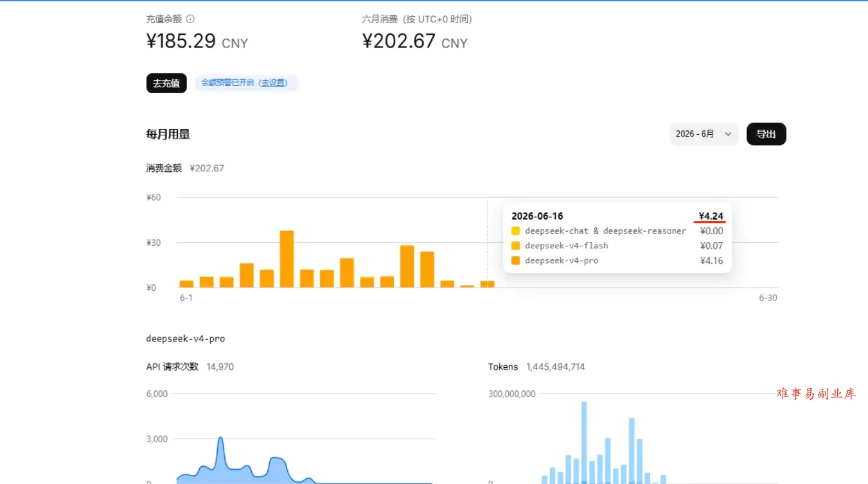Viewport: 868px width, 484px height.
Task: Click the ¥0.07 value in the tooltip
Action: point(711,246)
